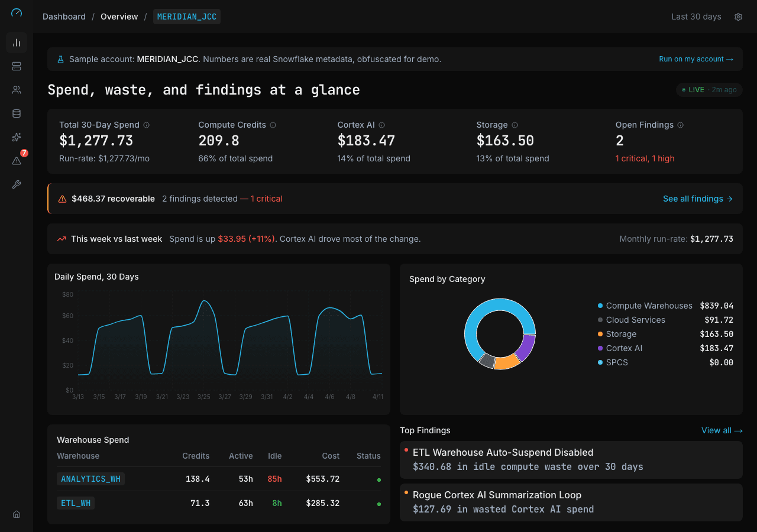Select the active dashboard bar-chart sidebar icon
Image resolution: width=757 pixels, height=532 pixels.
point(16,43)
